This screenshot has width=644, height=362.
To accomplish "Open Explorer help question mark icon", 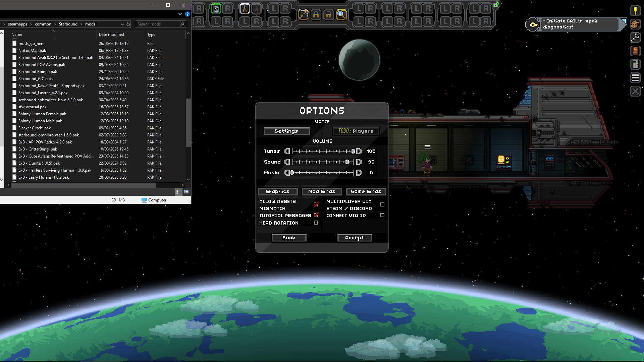I will coord(187,14).
